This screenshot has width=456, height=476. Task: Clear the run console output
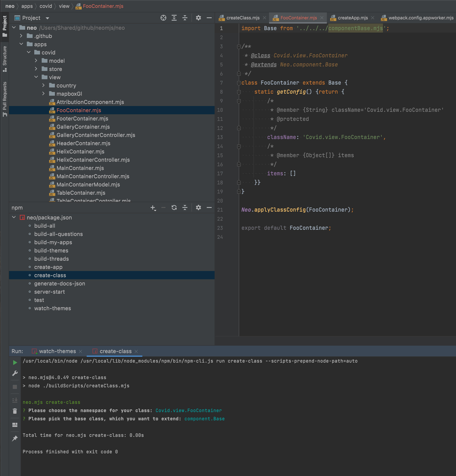tap(15, 411)
